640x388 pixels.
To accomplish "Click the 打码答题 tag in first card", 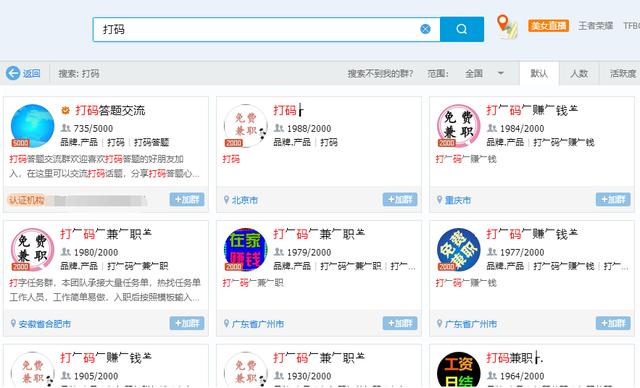I will [x=151, y=142].
